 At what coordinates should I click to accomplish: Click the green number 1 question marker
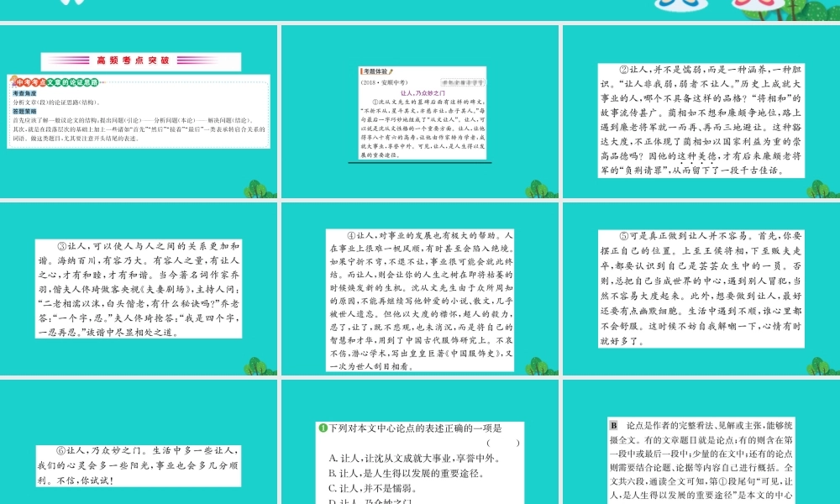323,428
